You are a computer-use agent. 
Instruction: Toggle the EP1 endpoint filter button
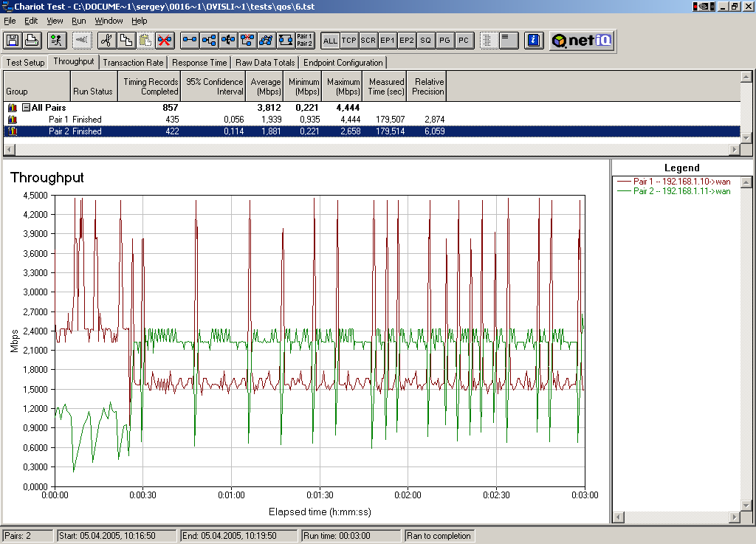(387, 41)
